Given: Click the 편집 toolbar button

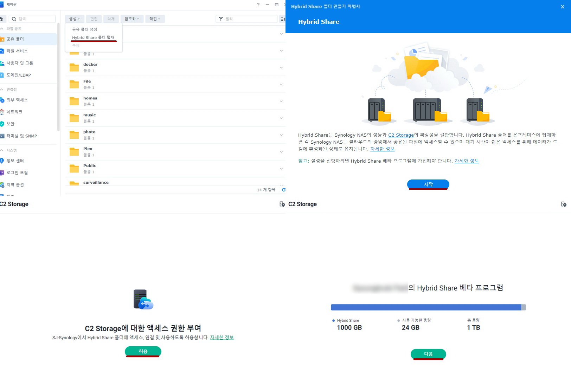Looking at the screenshot, I should 94,19.
